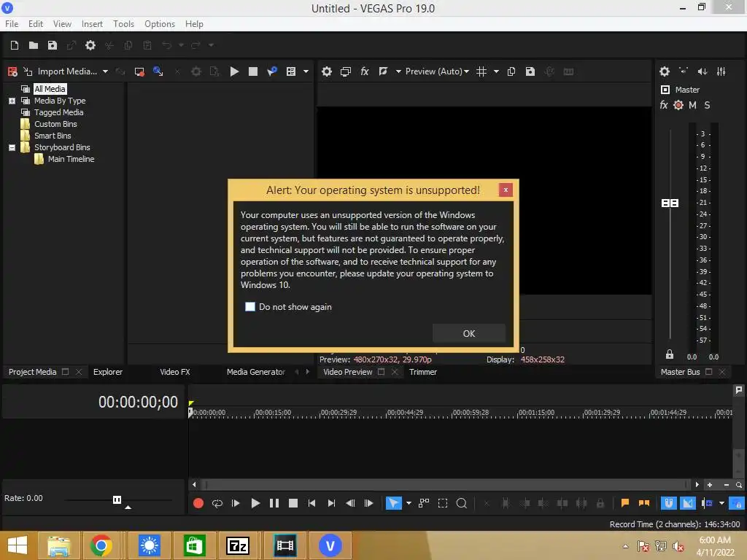Open the overlays dropdown arrow beside the grid
The height and width of the screenshot is (560, 747).
[x=496, y=71]
